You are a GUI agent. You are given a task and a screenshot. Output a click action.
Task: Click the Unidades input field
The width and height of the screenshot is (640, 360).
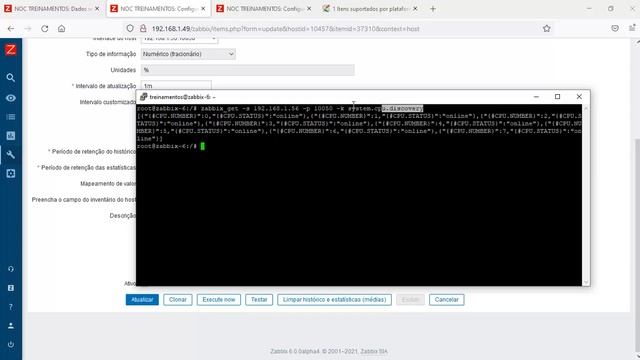click(247, 70)
